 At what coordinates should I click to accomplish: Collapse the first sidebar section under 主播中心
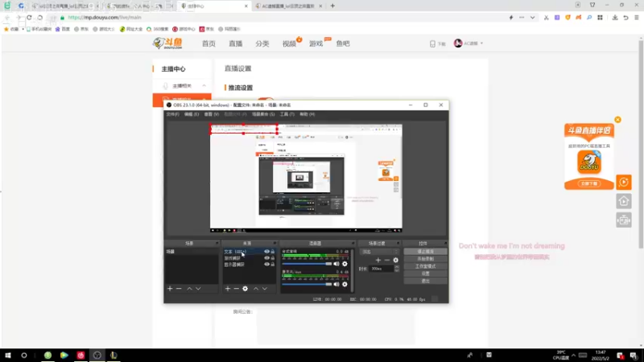pos(204,86)
